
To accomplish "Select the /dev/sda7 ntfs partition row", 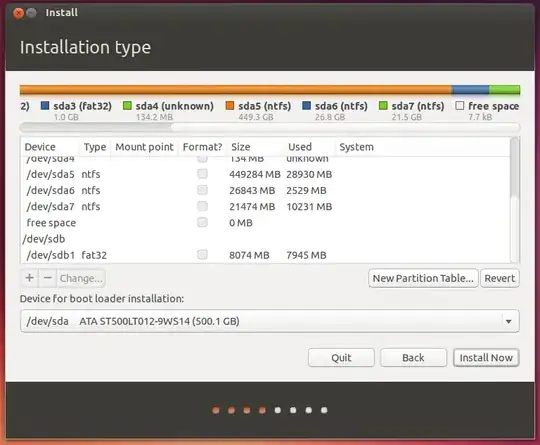I will tap(266, 206).
